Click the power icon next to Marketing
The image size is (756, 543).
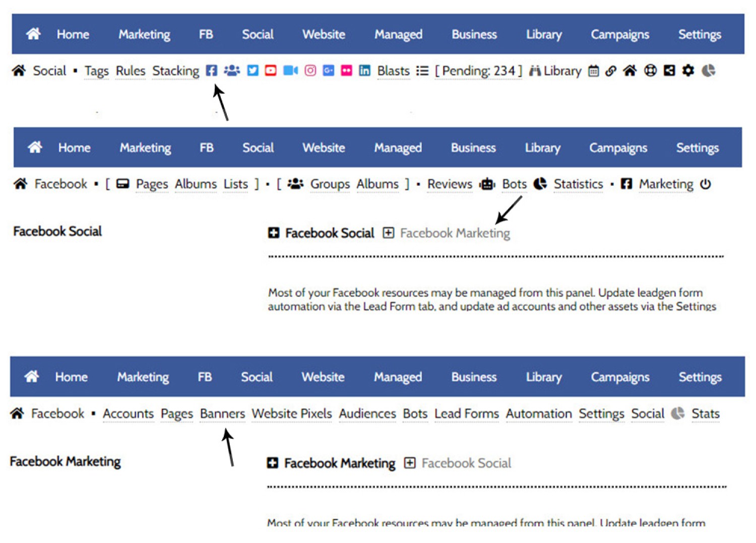coord(706,184)
